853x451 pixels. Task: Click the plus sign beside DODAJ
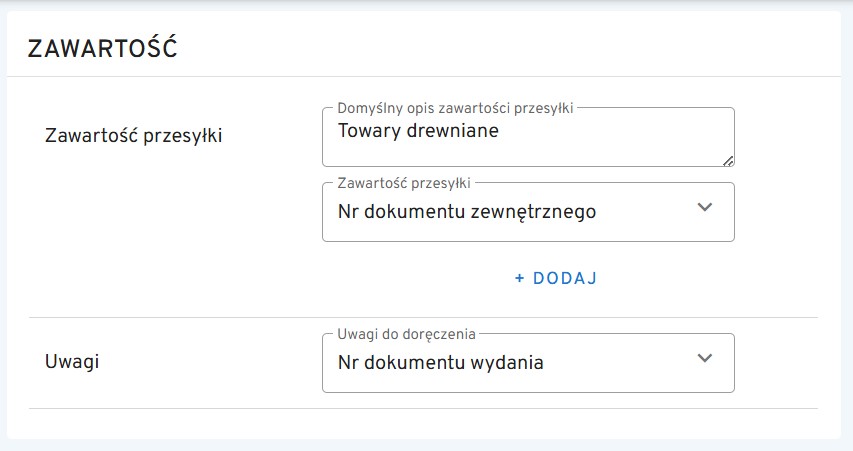point(520,278)
